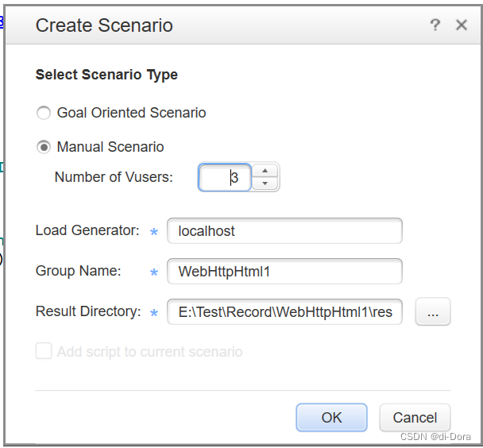The image size is (483, 448).
Task: Click the Select Scenario Type heading
Action: [106, 75]
